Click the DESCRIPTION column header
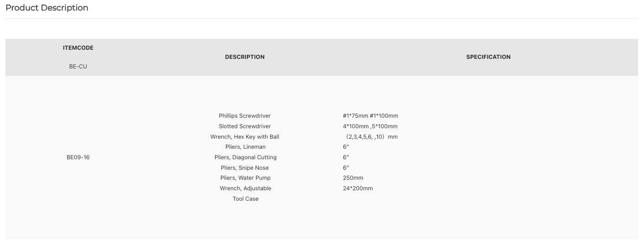The width and height of the screenshot is (644, 245). (245, 57)
